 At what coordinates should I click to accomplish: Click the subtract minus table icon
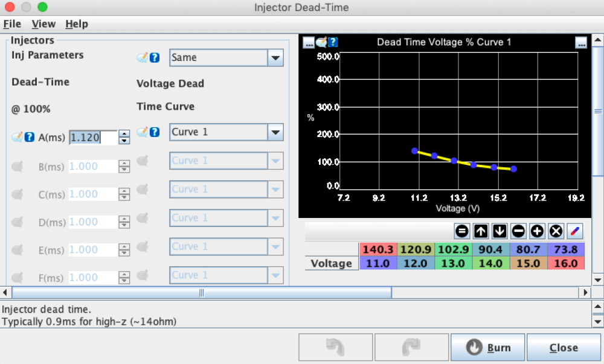518,231
